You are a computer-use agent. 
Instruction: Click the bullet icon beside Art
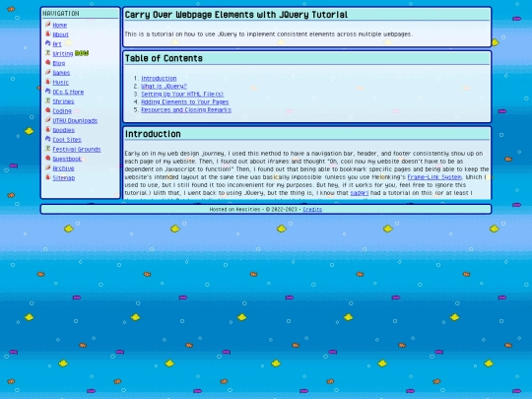click(x=48, y=43)
